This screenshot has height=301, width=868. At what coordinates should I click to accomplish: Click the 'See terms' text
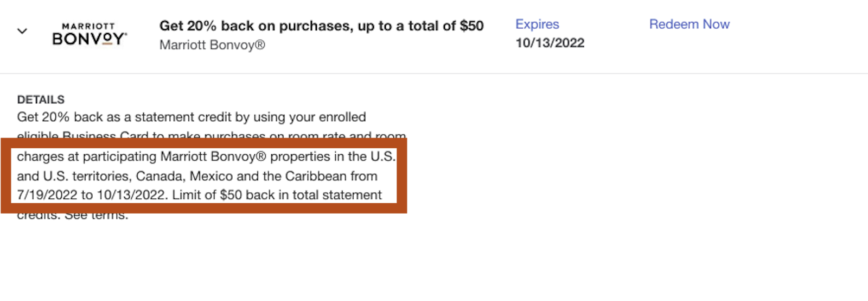pos(97,216)
